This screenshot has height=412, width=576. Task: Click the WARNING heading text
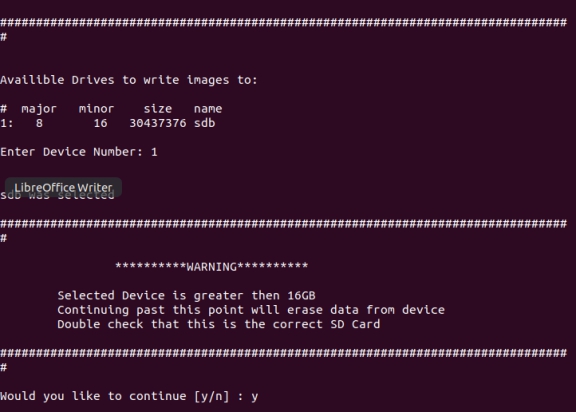[212, 267]
